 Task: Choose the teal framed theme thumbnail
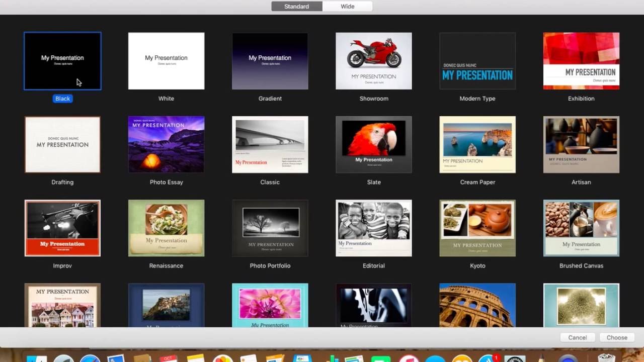[x=581, y=305]
